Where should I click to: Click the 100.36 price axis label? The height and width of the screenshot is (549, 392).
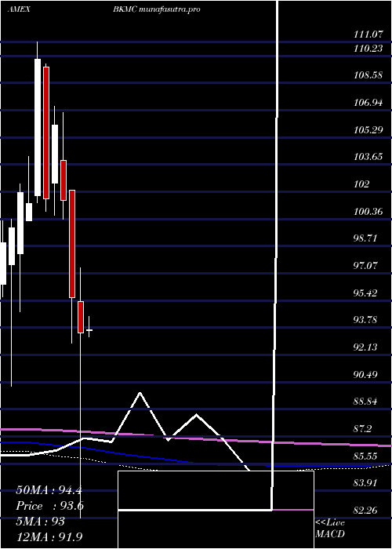368,212
